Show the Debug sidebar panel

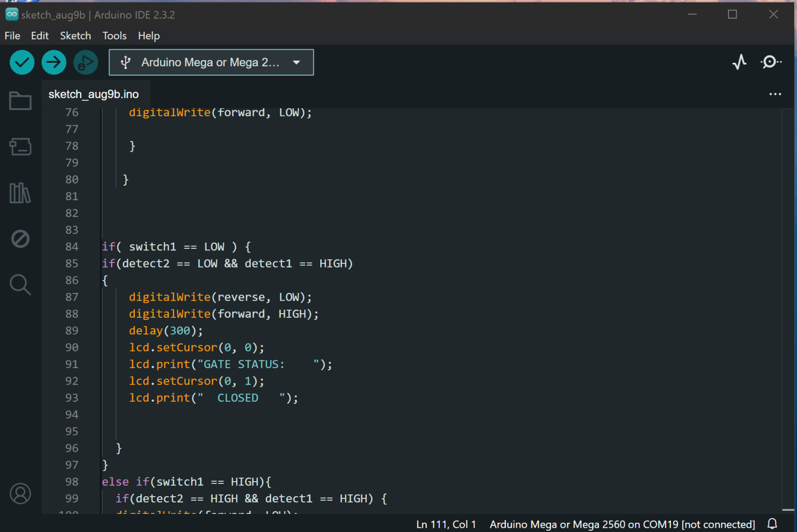point(20,239)
